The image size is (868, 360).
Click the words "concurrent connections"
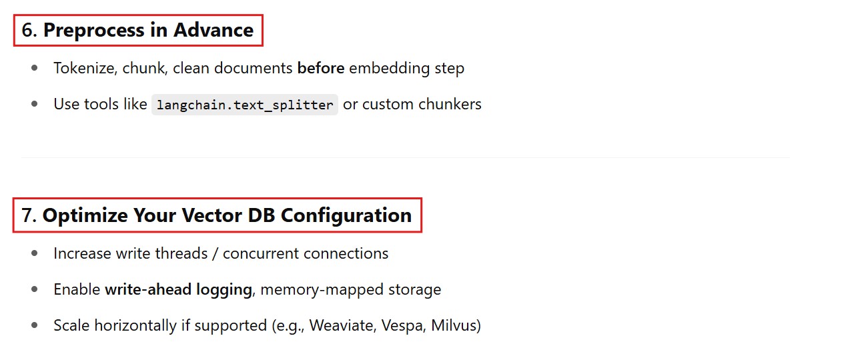tap(306, 253)
